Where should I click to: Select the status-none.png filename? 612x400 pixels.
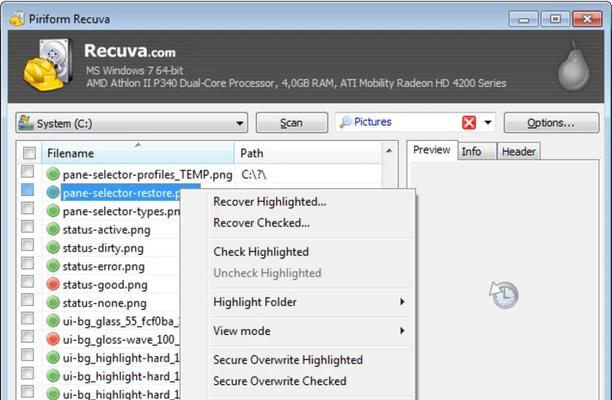pos(105,303)
